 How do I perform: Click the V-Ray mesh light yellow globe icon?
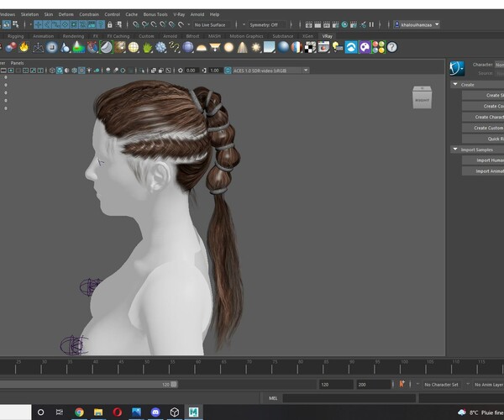click(134, 48)
